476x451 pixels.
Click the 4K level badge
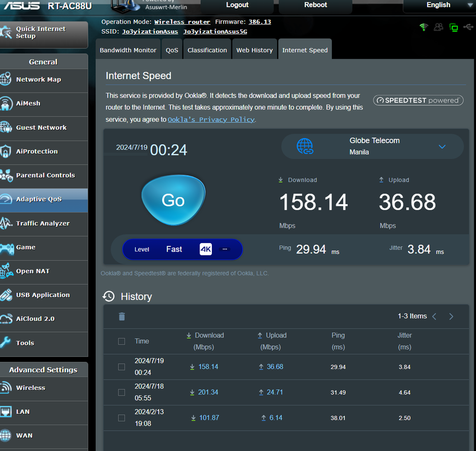[x=206, y=249]
